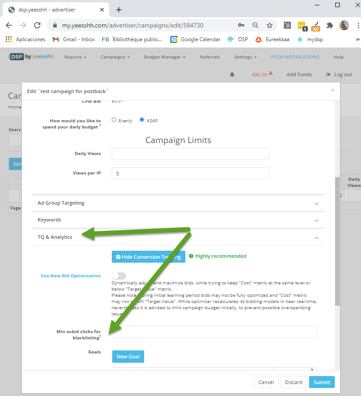Click the New Goal button
Viewport: 361px width, 396px height.
[x=128, y=357]
